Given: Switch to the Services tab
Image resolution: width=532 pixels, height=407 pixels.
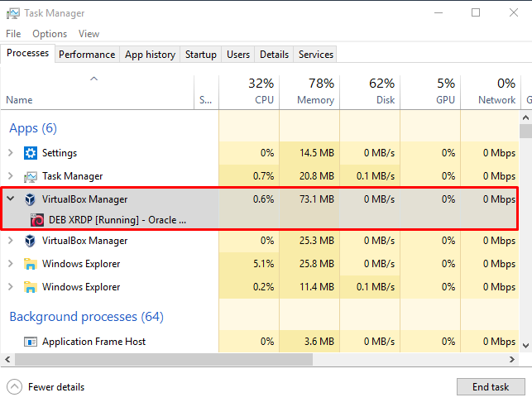Looking at the screenshot, I should (316, 55).
